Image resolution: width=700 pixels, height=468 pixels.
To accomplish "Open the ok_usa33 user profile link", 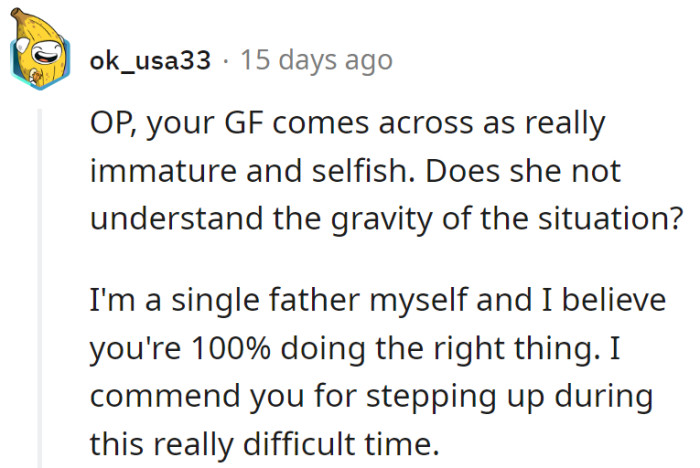I will point(150,60).
